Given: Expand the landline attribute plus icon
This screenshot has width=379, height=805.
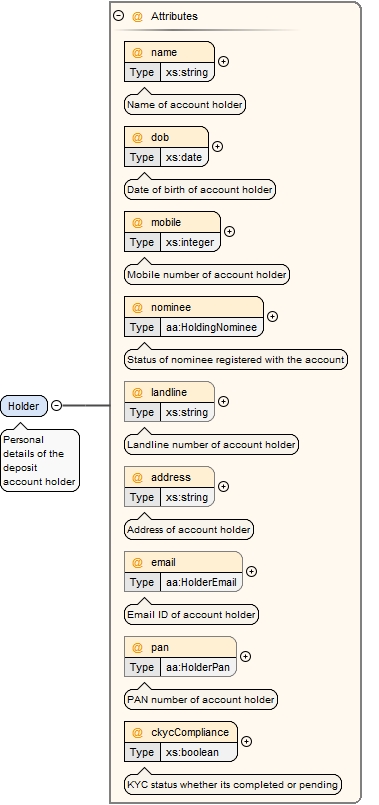Looking at the screenshot, I should [223, 401].
